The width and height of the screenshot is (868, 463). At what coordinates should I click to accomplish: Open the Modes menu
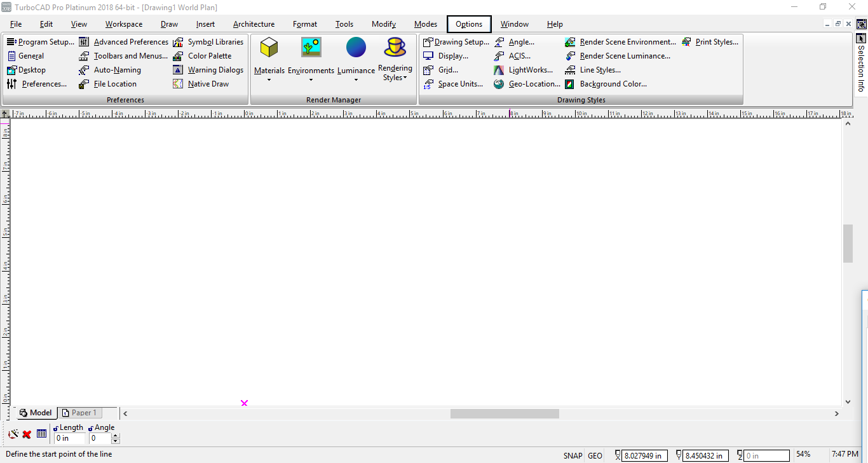(426, 24)
